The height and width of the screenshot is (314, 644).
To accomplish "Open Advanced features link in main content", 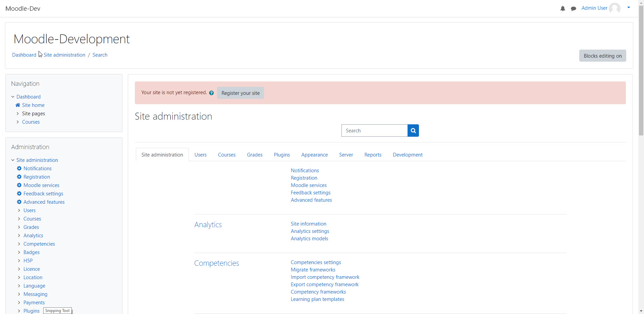I will [x=311, y=200].
